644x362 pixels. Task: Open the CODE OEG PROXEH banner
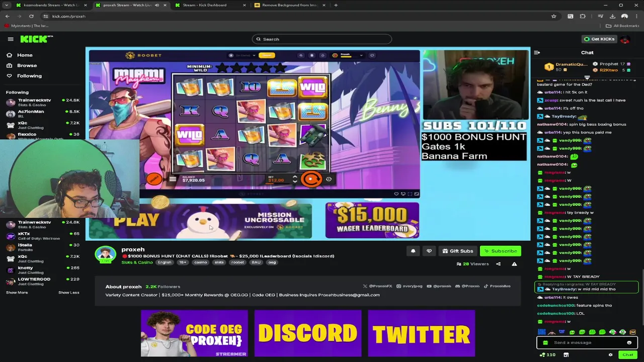coord(194,333)
